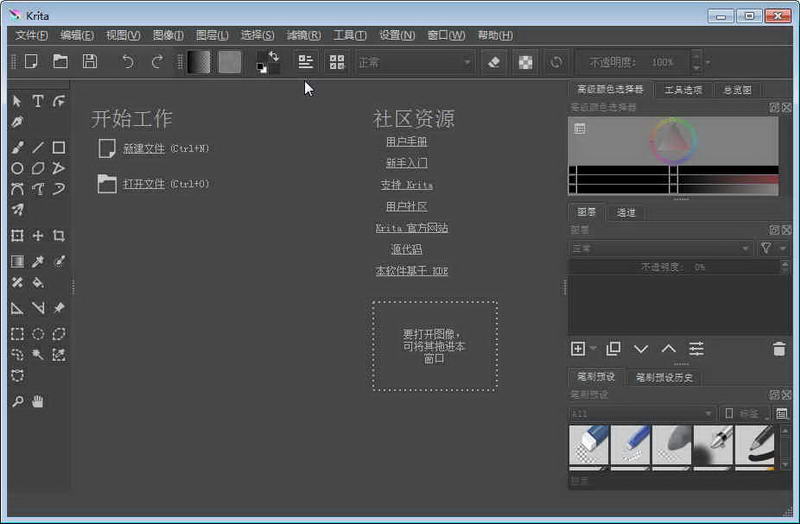Viewport: 800px width, 524px height.
Task: Select the Freehand Brush tool
Action: click(17, 147)
